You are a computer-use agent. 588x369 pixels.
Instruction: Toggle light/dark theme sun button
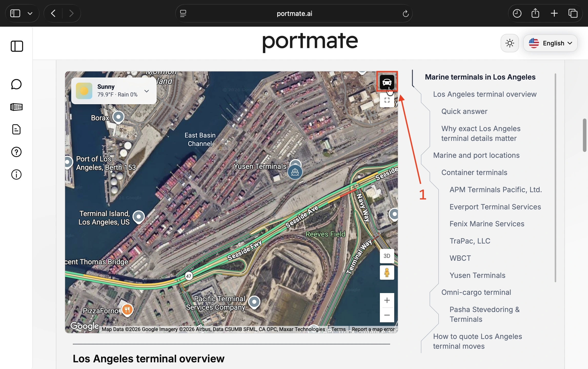pyautogui.click(x=510, y=43)
